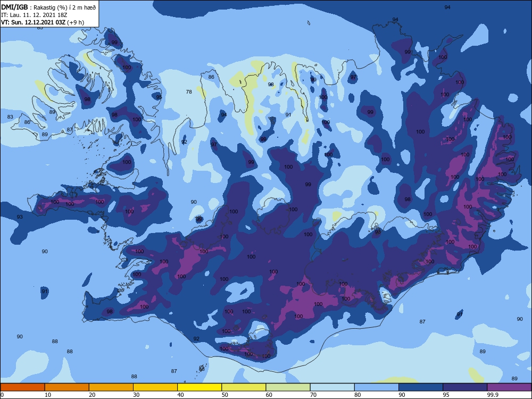Click the '(+9 h)' forecast offset text
The height and width of the screenshot is (399, 532).
[x=76, y=22]
